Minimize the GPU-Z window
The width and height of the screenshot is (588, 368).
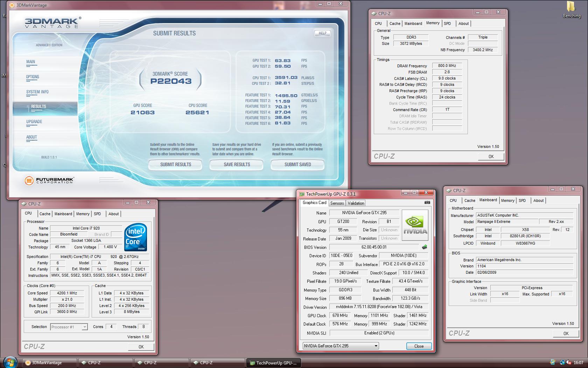[x=405, y=192]
